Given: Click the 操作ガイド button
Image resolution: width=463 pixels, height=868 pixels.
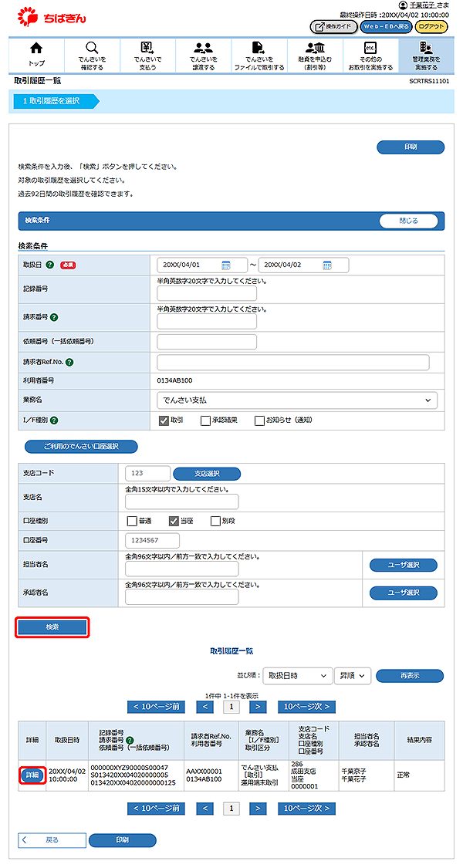Looking at the screenshot, I should [x=333, y=26].
